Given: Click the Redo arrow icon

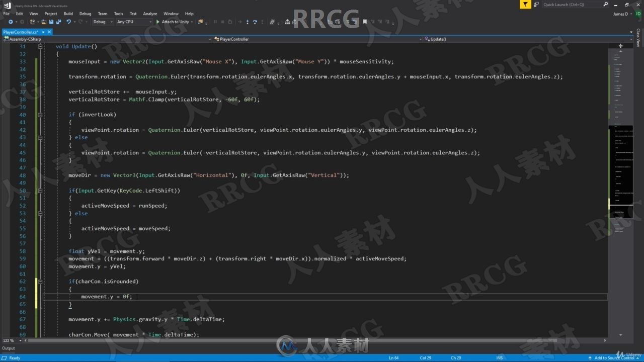Looking at the screenshot, I should point(80,22).
